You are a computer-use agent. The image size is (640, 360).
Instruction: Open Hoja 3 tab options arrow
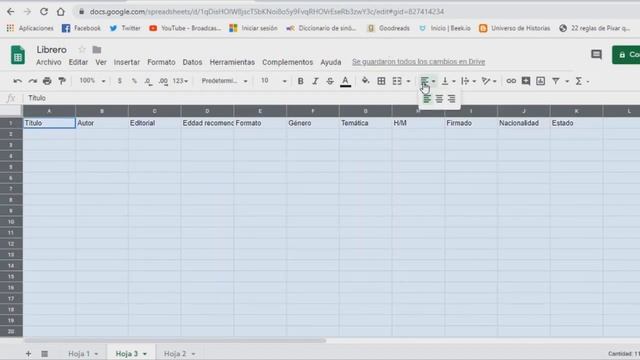[x=145, y=354]
